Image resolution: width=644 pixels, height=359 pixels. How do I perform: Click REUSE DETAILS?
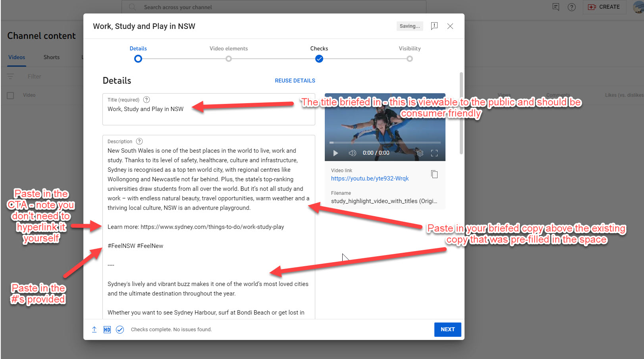point(295,81)
